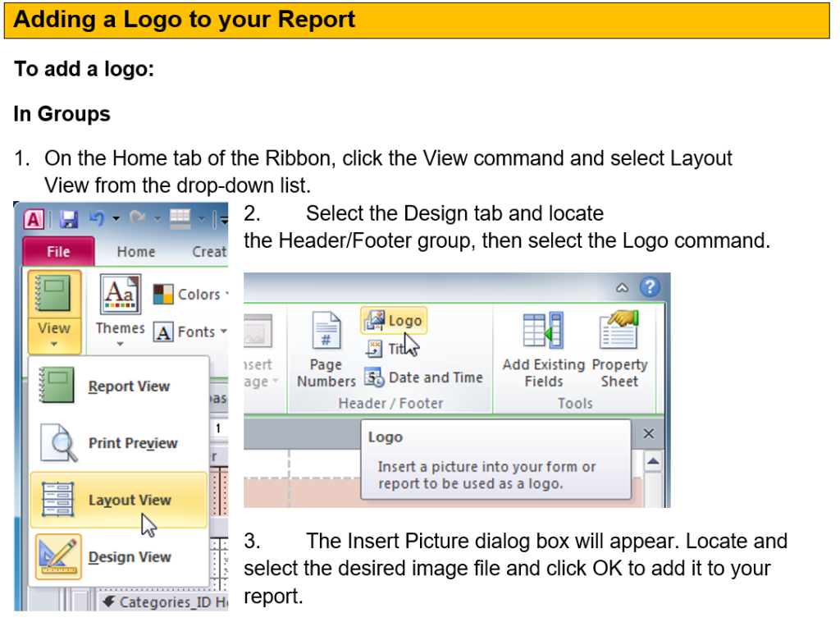The height and width of the screenshot is (622, 840).
Task: Minimize the ribbon with the caret button
Action: point(623,288)
